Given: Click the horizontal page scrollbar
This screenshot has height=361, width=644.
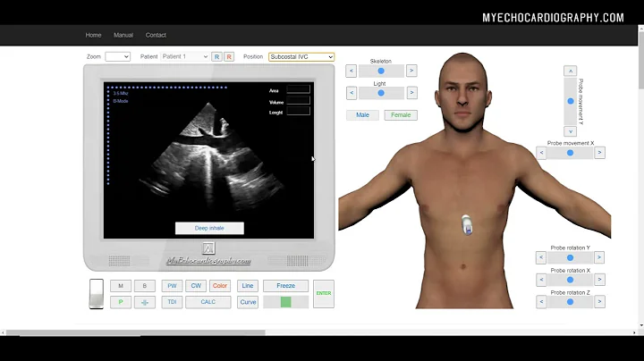Looking at the screenshot, I should tap(136, 332).
